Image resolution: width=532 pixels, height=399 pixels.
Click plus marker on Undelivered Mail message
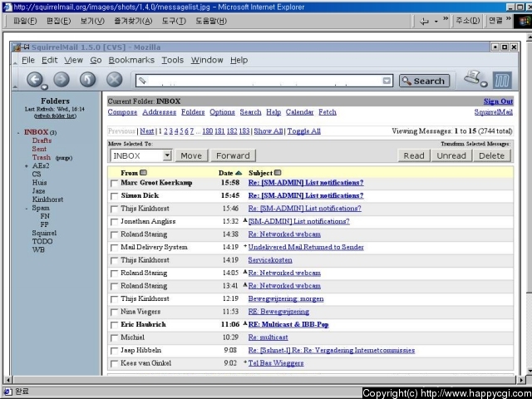(245, 246)
